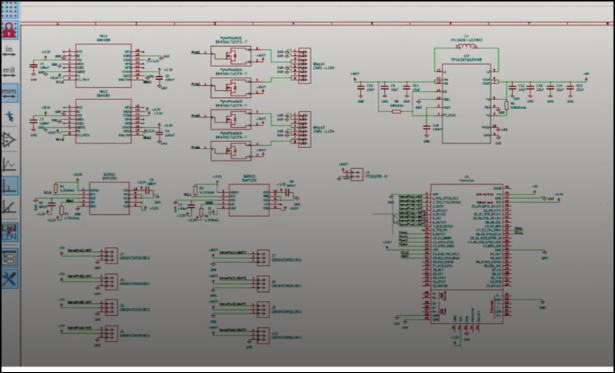Open the properties manager wrench icon
The height and width of the screenshot is (373, 615).
pyautogui.click(x=9, y=279)
